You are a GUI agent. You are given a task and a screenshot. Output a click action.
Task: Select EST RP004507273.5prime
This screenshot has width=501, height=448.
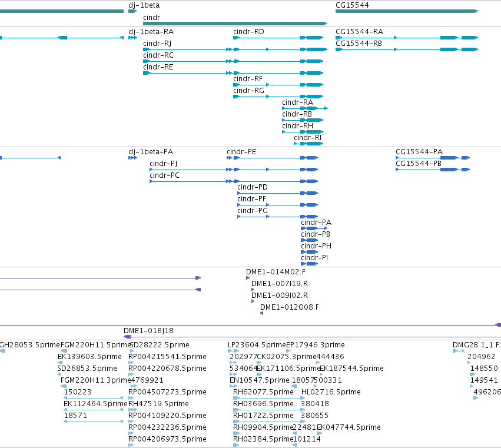[131, 398]
